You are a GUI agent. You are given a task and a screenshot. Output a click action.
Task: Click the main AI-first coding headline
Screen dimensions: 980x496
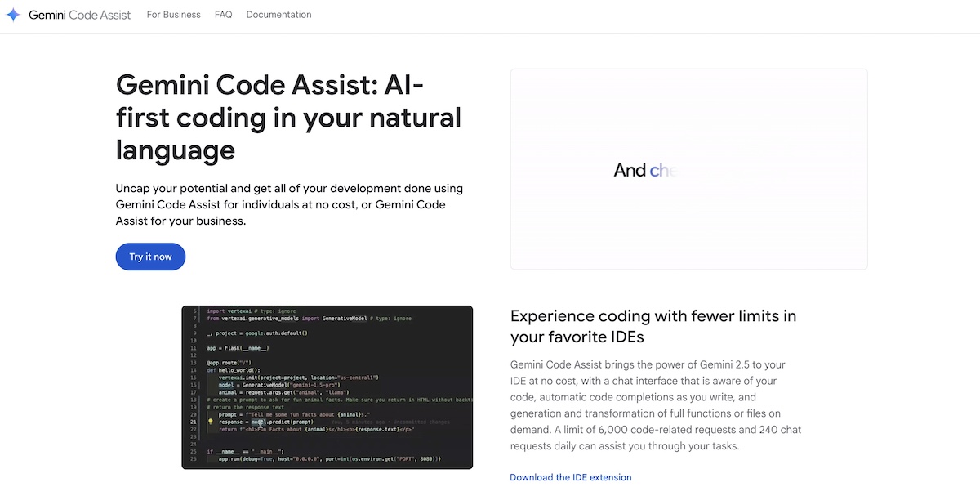(288, 117)
